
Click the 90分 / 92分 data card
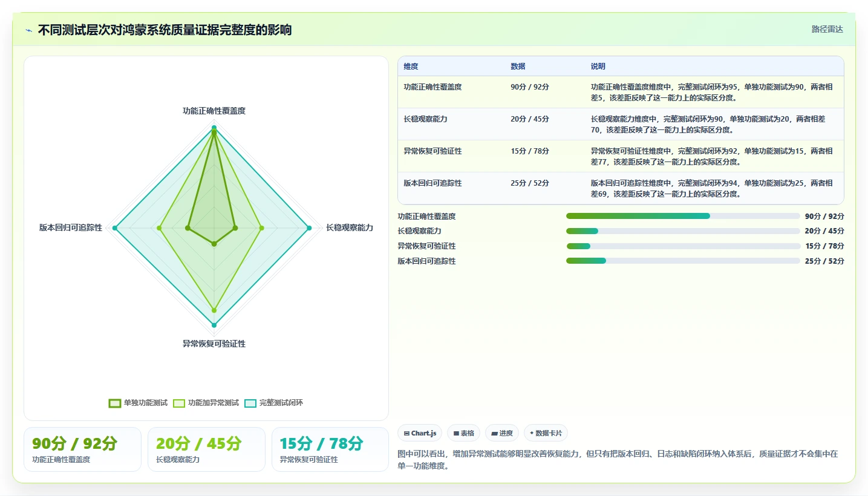[x=82, y=449]
